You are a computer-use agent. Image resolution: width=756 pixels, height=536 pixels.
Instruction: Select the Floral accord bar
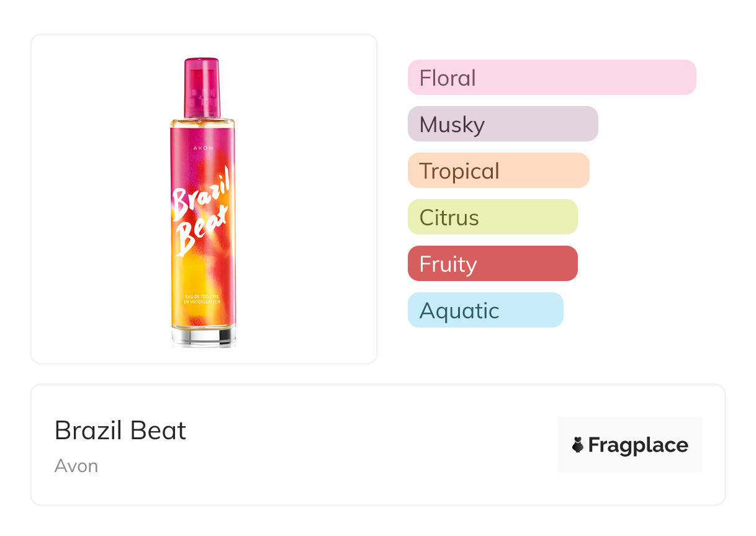point(552,78)
